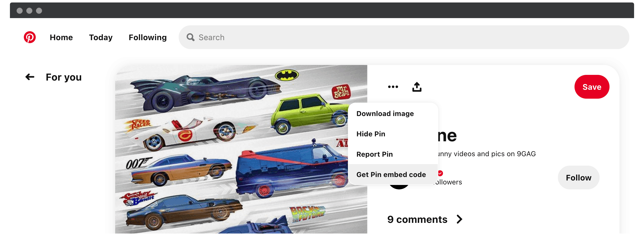Save this pin with Save button
The height and width of the screenshot is (236, 644).
coord(591,87)
